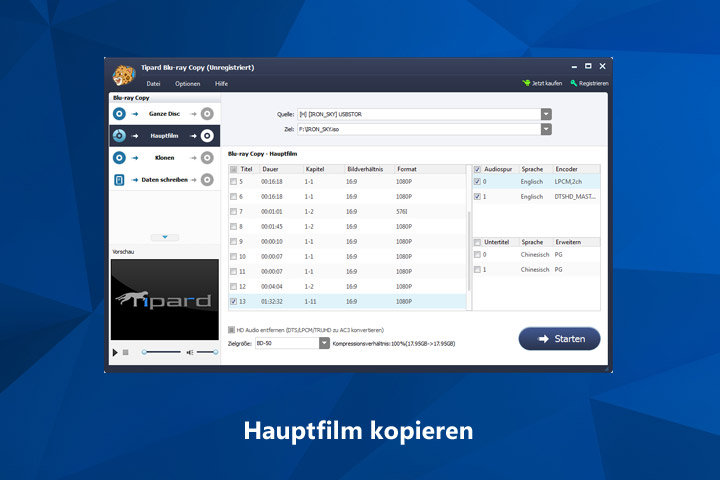Stop the preview playback

tap(125, 352)
